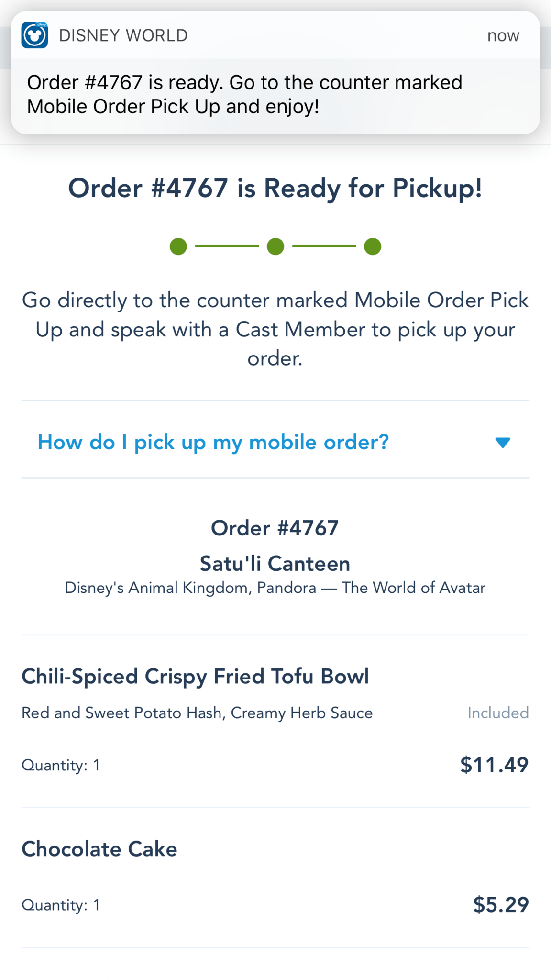This screenshot has width=551, height=980.
Task: Click the $11.49 price
Action: (x=494, y=765)
